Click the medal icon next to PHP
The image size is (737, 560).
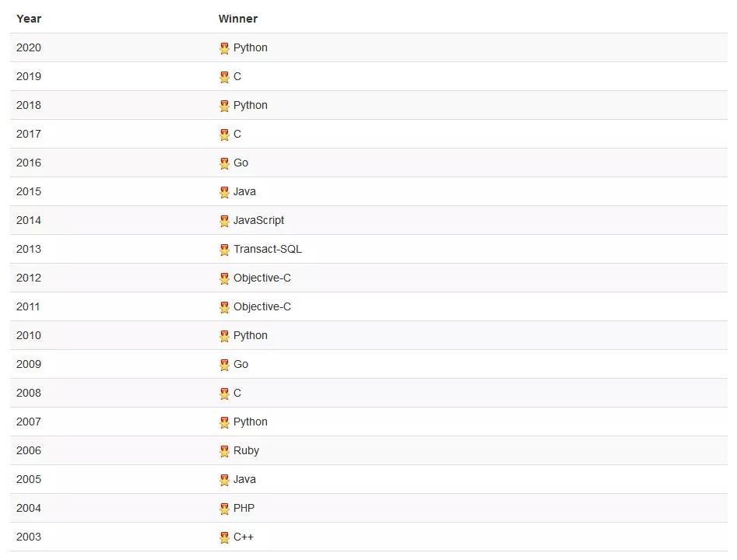224,509
